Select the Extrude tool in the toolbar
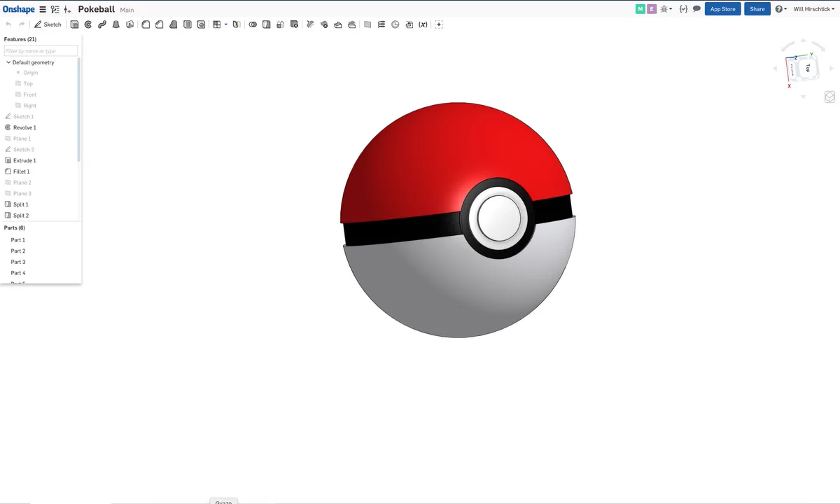 click(74, 24)
